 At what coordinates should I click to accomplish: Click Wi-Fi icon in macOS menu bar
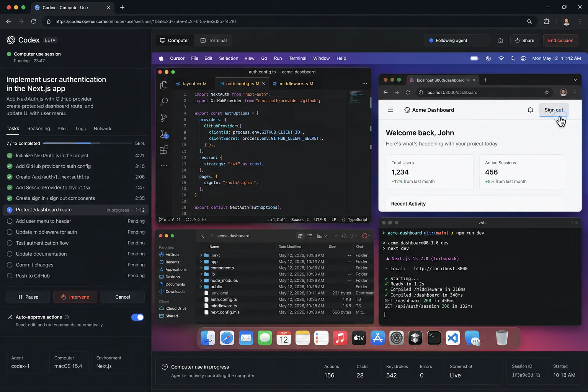pyautogui.click(x=501, y=58)
